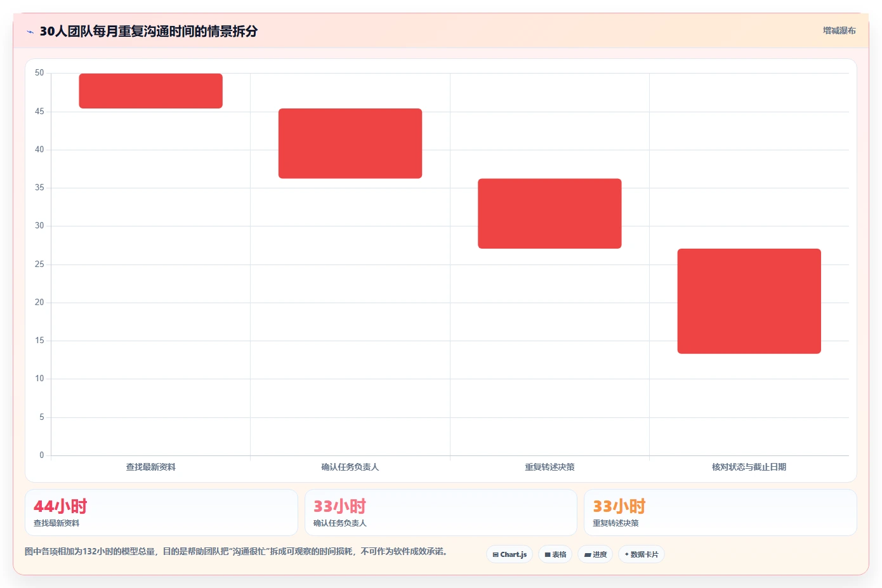Screen dimensions: 882x588
Task: Select the 进度 tag chip
Action: point(595,554)
